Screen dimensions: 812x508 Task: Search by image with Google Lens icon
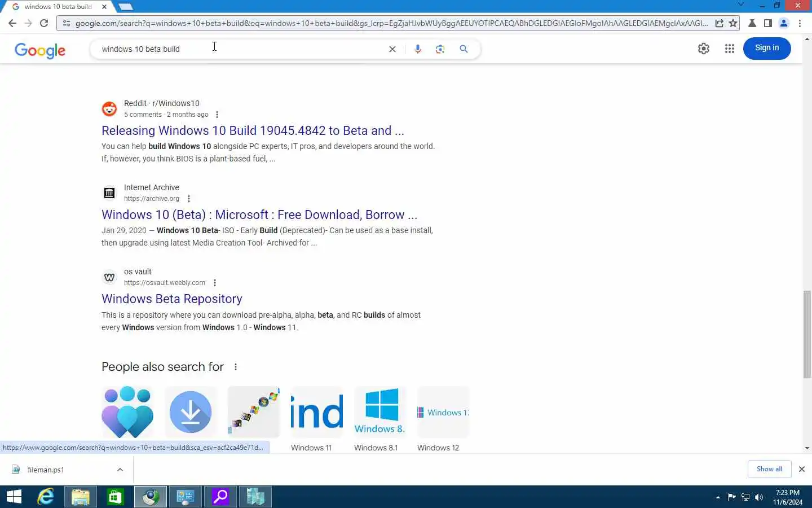click(440, 49)
